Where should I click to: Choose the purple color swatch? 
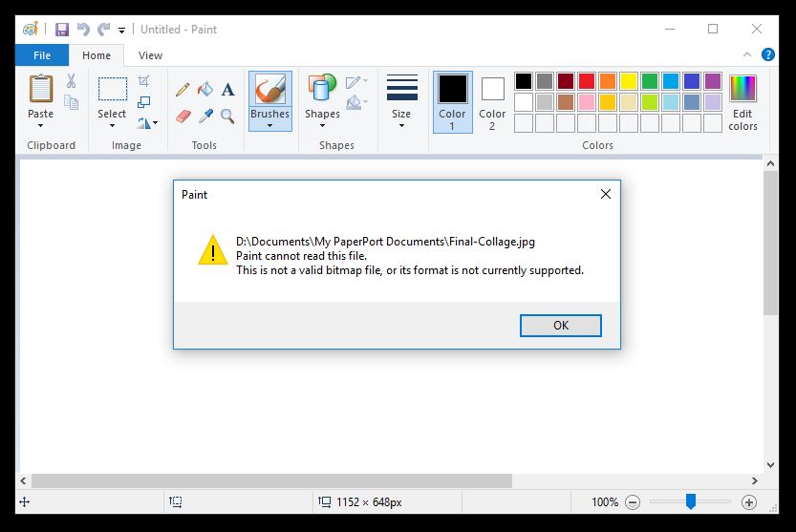(713, 81)
